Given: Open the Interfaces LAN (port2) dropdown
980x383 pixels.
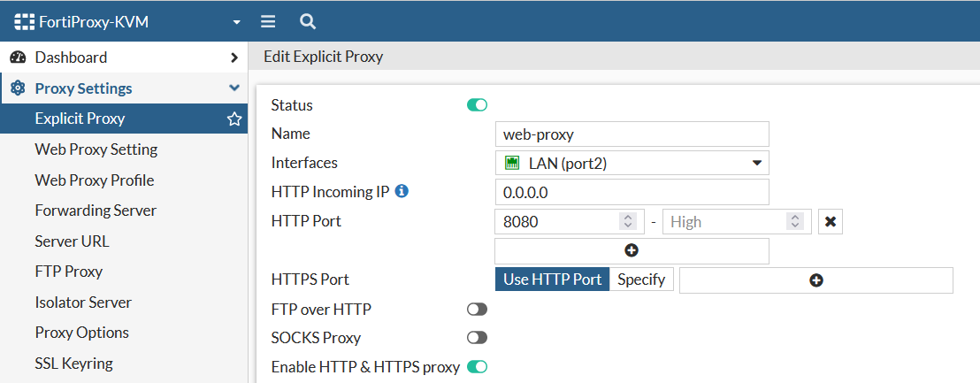Looking at the screenshot, I should (x=632, y=163).
